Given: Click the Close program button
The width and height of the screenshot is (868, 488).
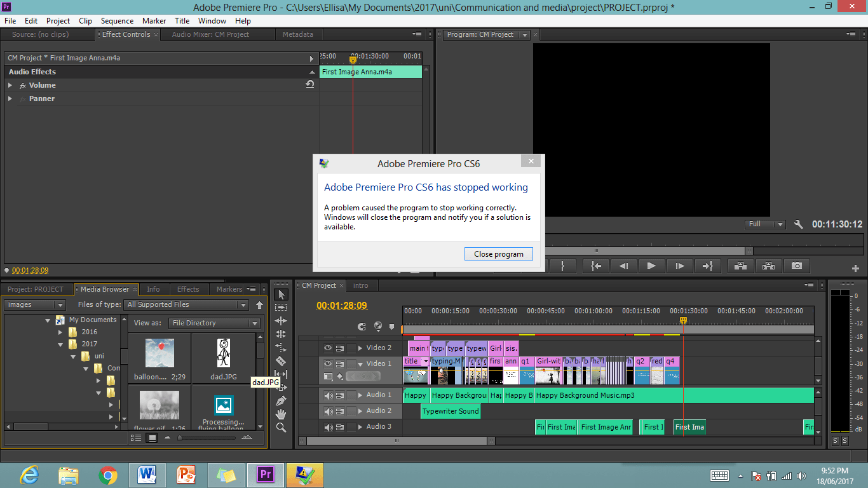Looking at the screenshot, I should pos(498,254).
